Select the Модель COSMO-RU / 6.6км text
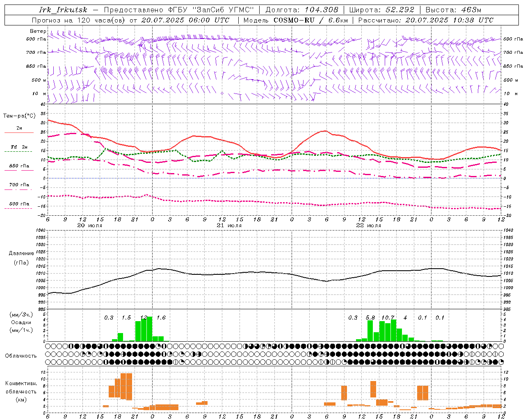 pyautogui.click(x=296, y=20)
